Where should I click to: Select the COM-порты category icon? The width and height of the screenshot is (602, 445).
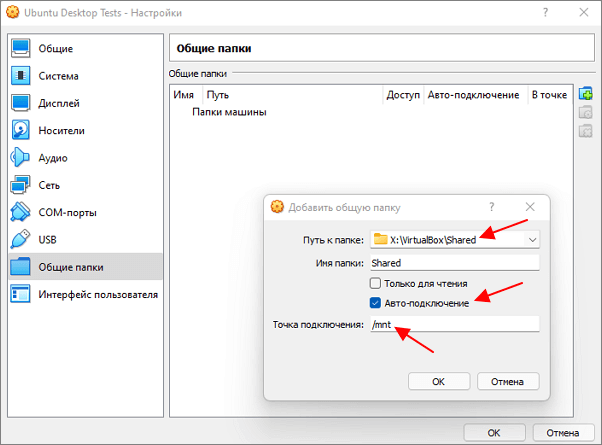pyautogui.click(x=20, y=212)
